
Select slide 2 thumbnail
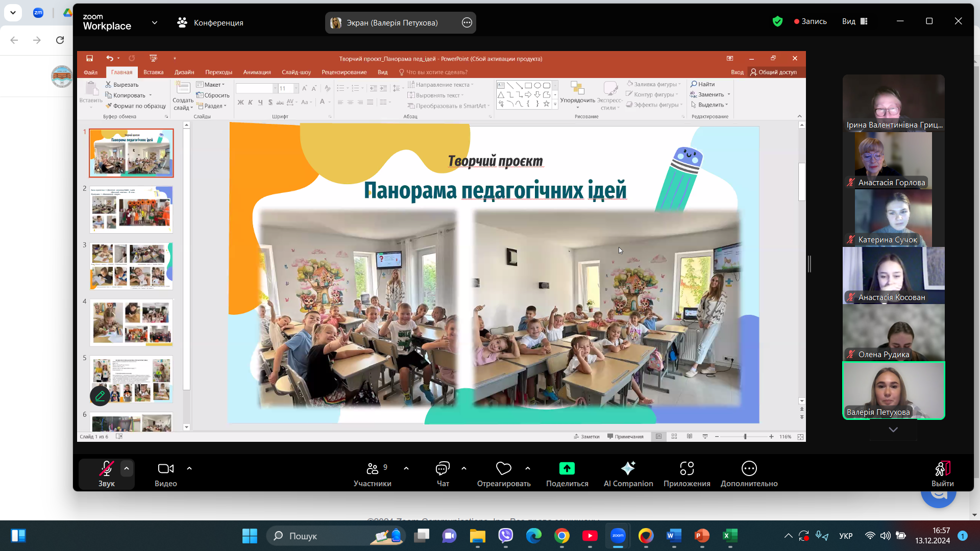131,210
